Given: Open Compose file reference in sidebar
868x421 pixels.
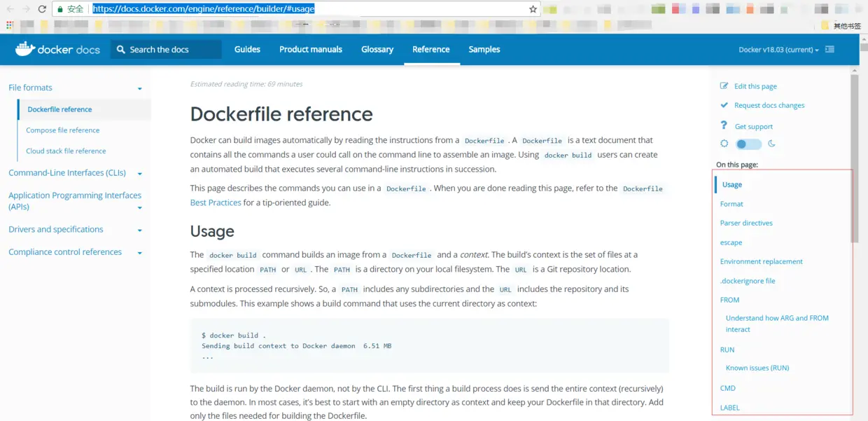Looking at the screenshot, I should coord(63,130).
